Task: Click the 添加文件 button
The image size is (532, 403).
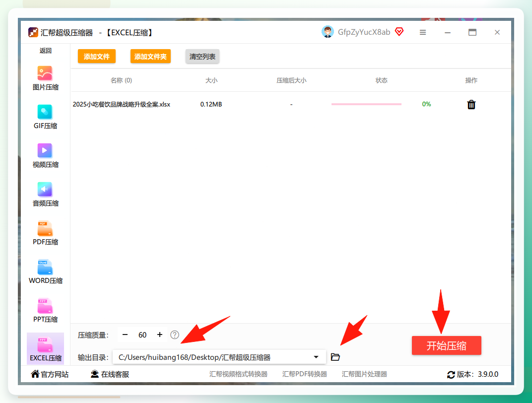Action: [x=97, y=56]
